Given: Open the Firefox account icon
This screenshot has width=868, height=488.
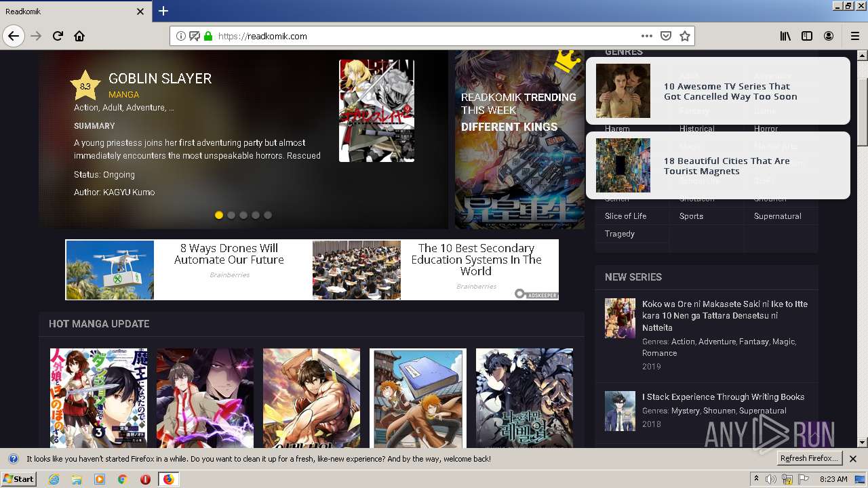Looking at the screenshot, I should [829, 36].
